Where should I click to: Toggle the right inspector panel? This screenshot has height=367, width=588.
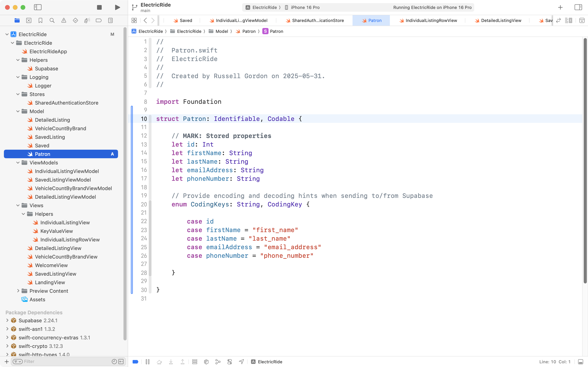(578, 7)
